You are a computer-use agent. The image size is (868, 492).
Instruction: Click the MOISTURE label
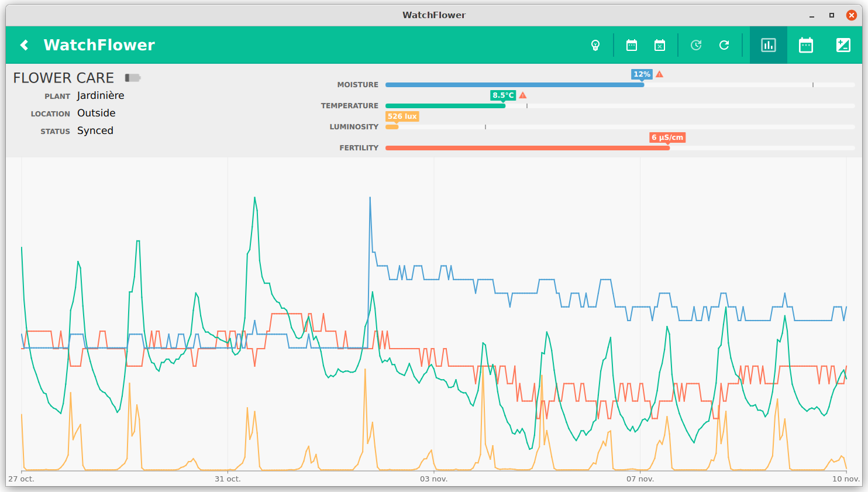click(x=358, y=85)
